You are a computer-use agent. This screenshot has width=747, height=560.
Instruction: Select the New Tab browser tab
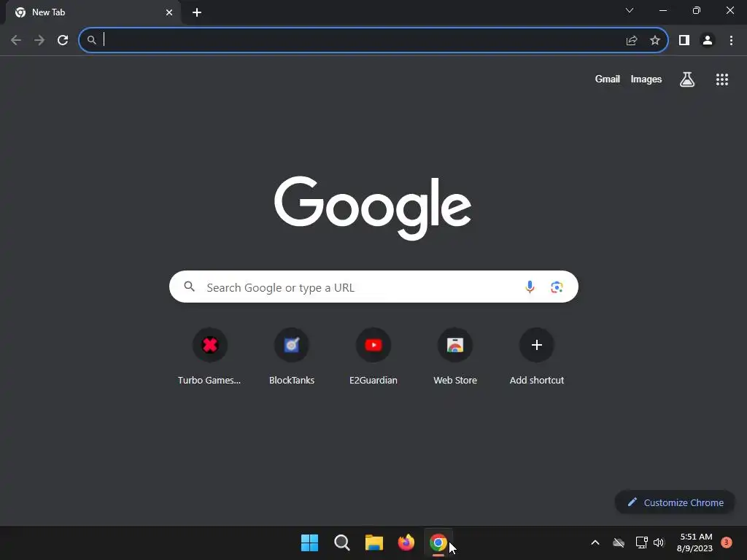(93, 12)
